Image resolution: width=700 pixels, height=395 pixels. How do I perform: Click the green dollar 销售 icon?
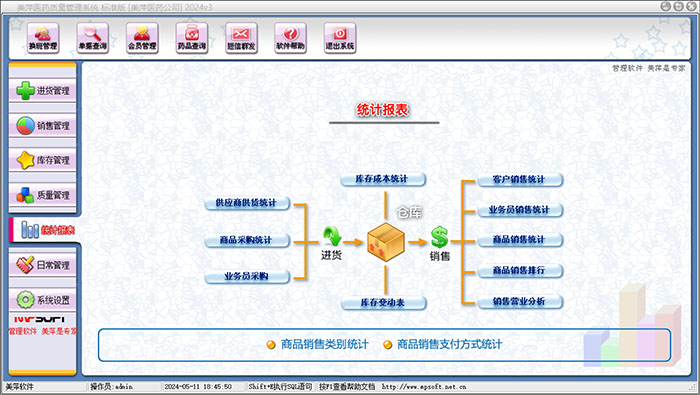(439, 237)
